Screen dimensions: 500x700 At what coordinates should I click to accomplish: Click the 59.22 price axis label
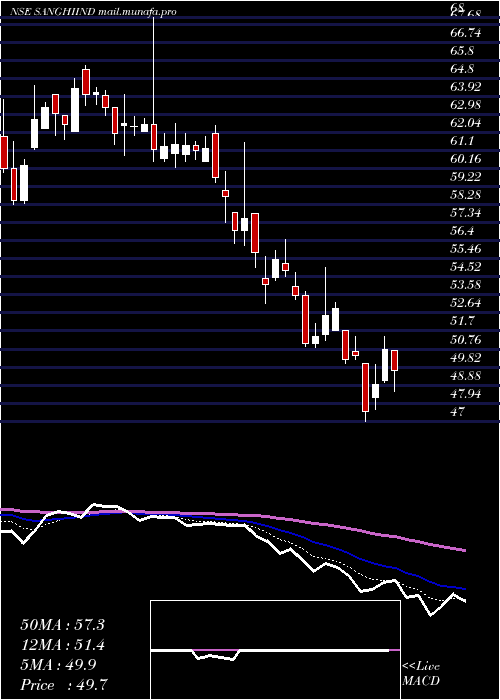point(465,177)
